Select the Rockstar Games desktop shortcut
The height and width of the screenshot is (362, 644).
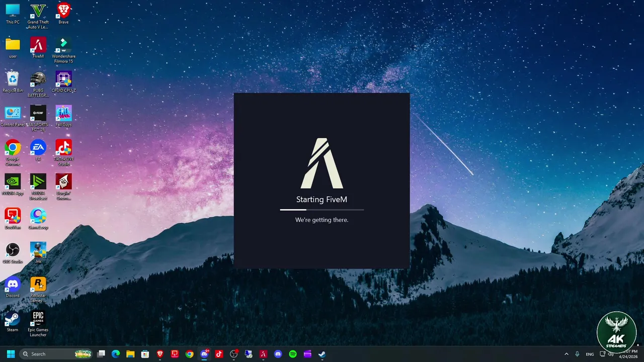(x=38, y=290)
